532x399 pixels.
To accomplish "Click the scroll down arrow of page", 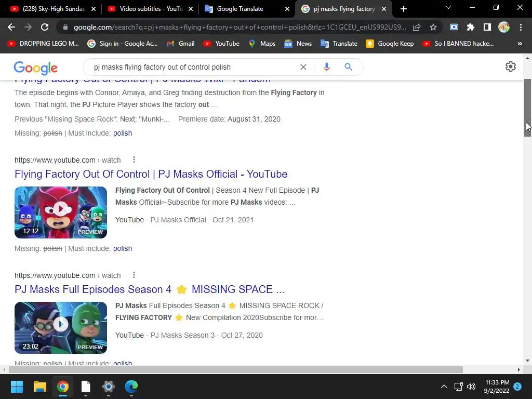I will (527, 361).
